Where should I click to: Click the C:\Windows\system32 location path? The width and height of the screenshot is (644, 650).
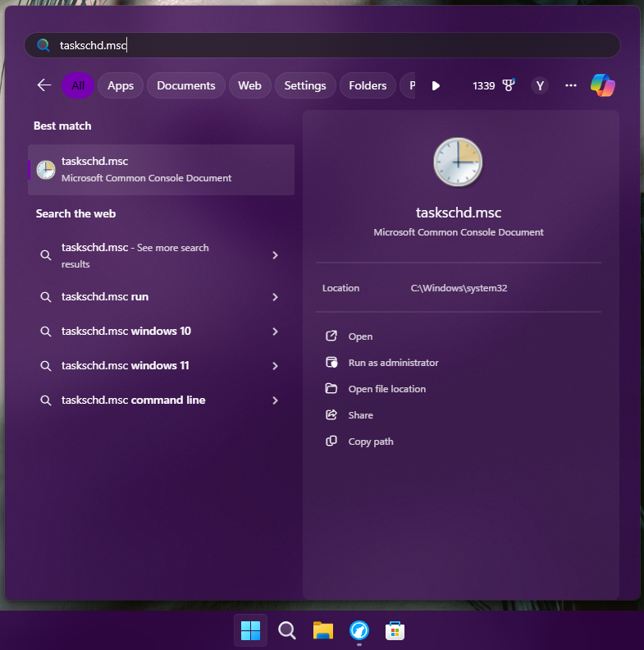point(459,288)
